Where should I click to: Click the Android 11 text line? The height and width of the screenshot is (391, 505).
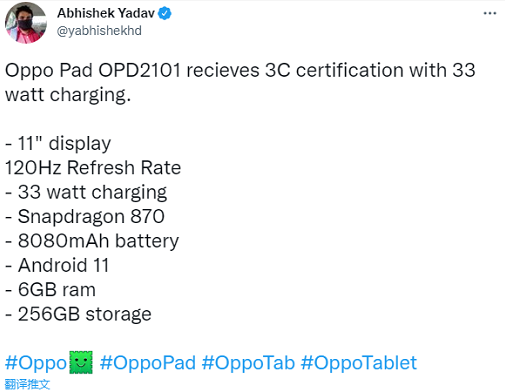click(57, 265)
